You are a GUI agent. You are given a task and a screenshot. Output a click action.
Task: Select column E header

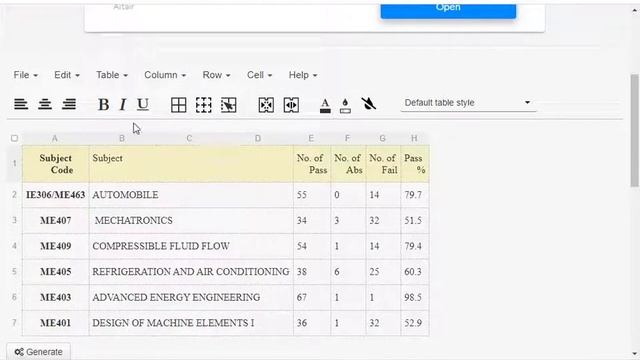coord(311,138)
